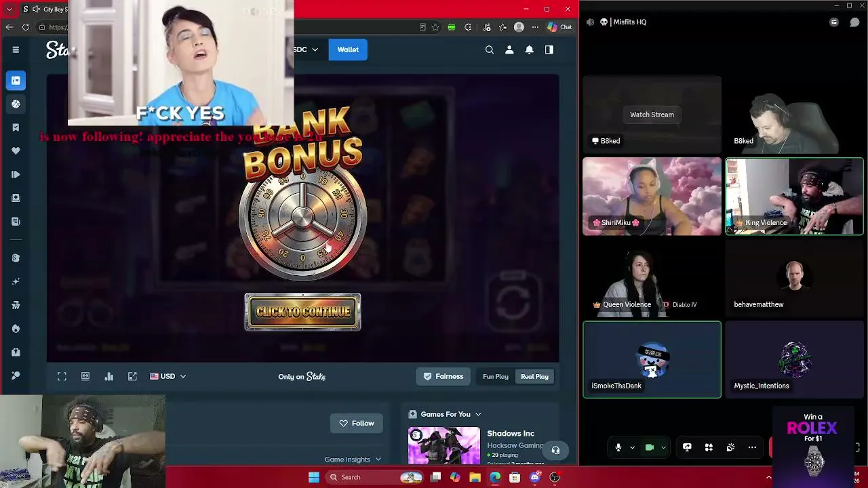Open Microsoft Store from the taskbar
The height and width of the screenshot is (488, 868).
515,477
